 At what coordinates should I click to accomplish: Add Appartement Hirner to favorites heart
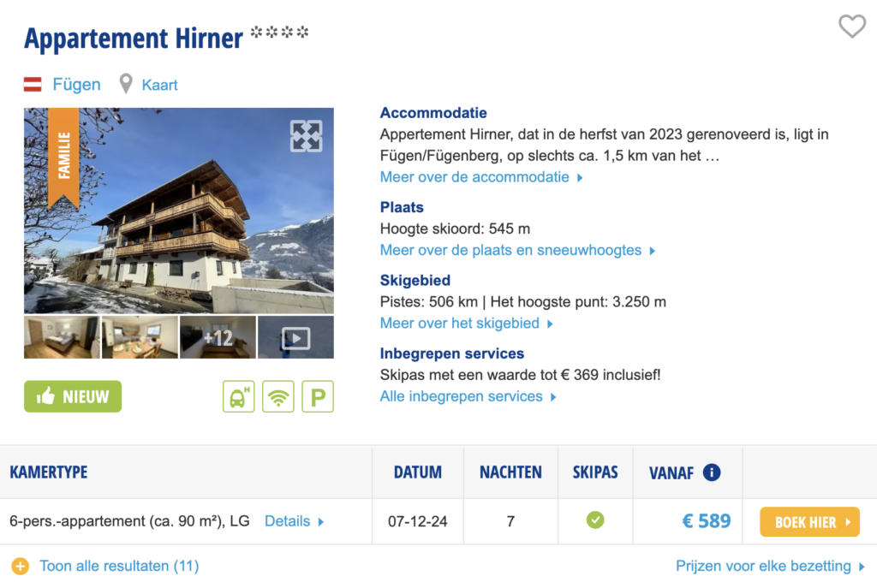click(x=851, y=27)
